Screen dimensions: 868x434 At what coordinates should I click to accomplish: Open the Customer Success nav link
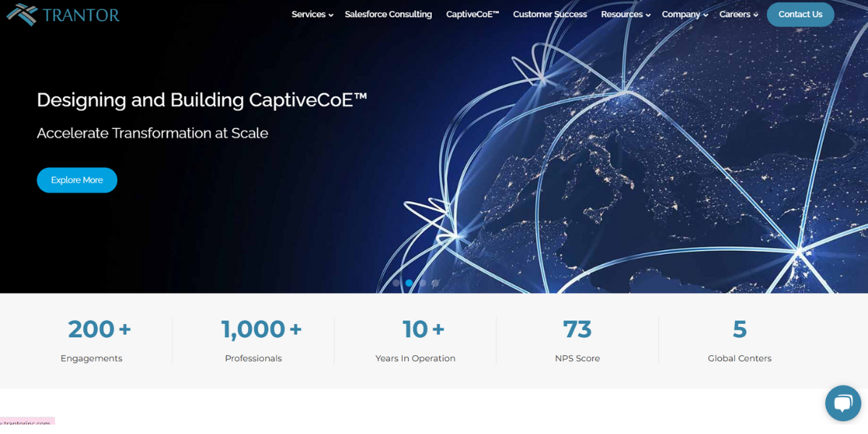click(550, 14)
